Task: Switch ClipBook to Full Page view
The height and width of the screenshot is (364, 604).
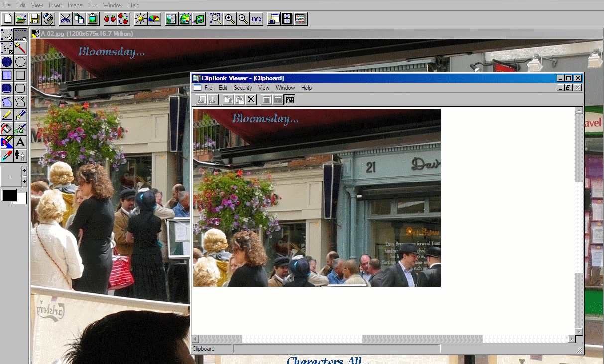Action: point(290,100)
